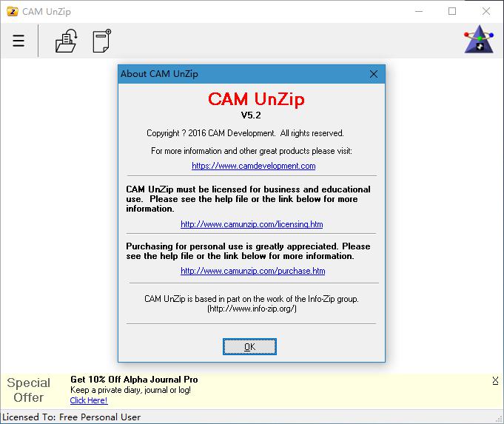Image resolution: width=504 pixels, height=424 pixels.
Task: Click the CAM UnZip app icon in title bar
Action: [x=13, y=12]
